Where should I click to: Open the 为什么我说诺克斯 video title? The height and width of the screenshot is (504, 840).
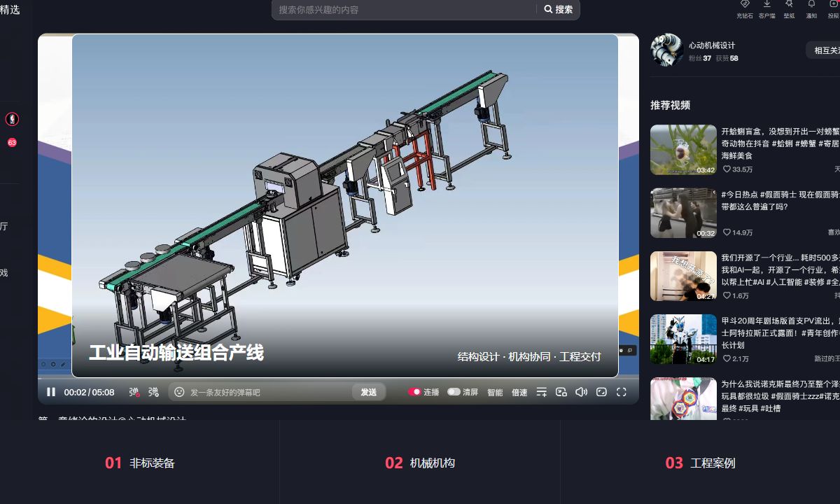[x=780, y=396]
